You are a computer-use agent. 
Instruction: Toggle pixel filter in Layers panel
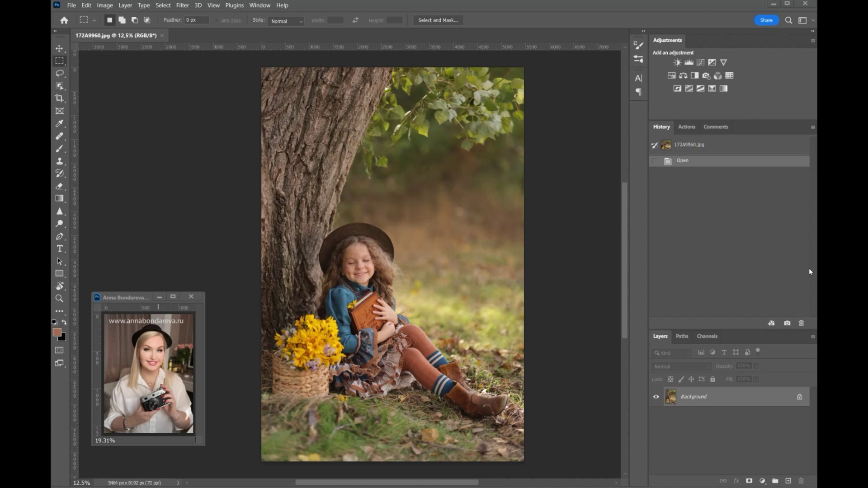pos(701,352)
